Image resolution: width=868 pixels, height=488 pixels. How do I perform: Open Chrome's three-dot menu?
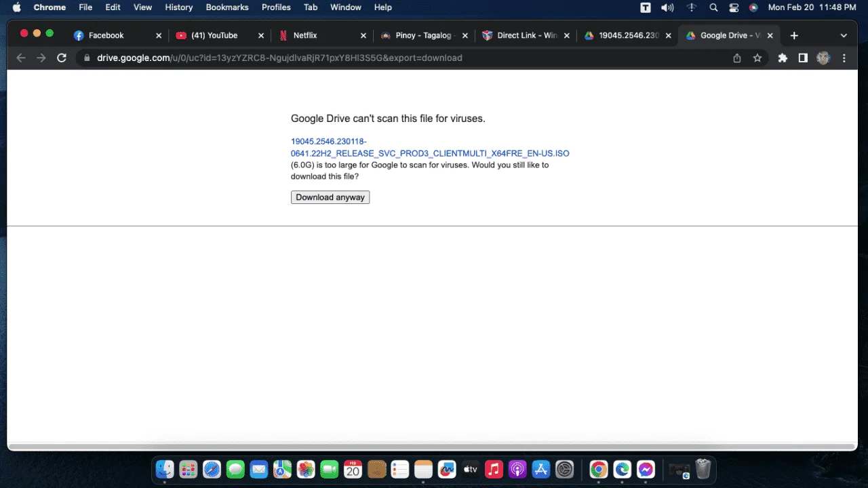(x=844, y=58)
